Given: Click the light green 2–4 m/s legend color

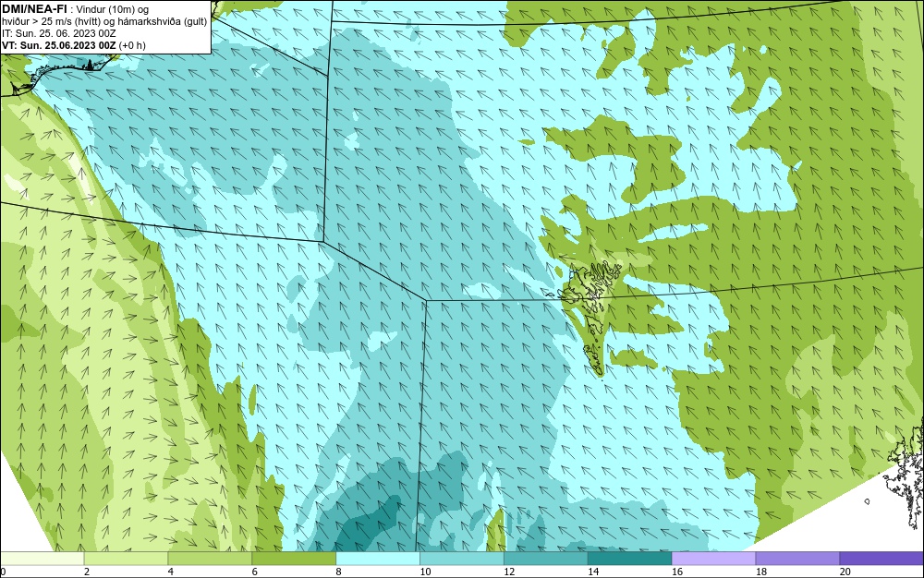Looking at the screenshot, I should coord(126,558).
